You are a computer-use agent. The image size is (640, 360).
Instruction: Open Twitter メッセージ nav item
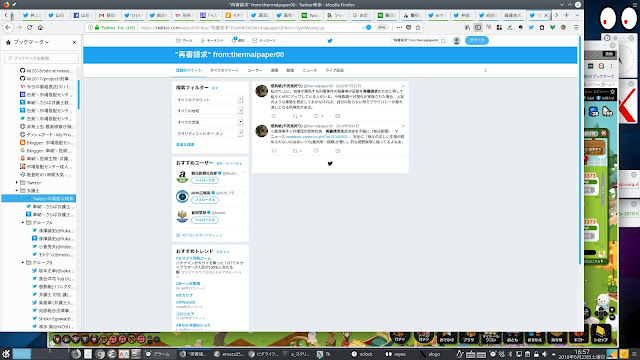[x=264, y=40]
